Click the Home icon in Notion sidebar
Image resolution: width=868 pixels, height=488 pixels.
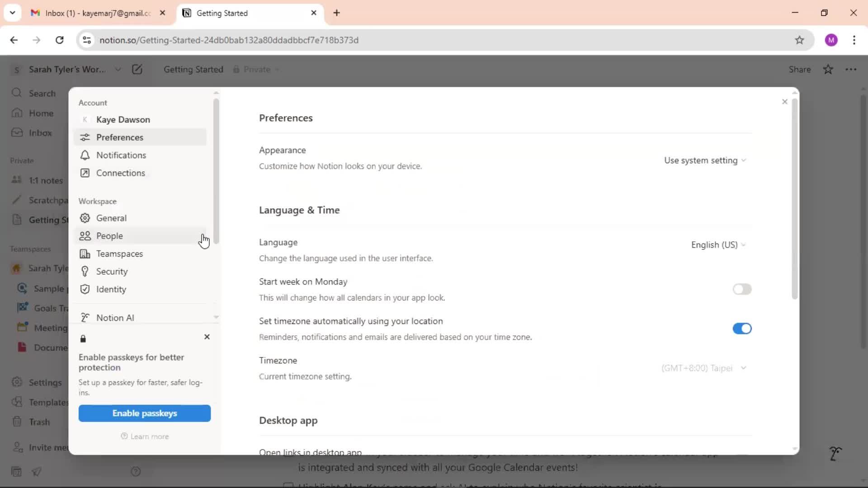[x=17, y=113]
